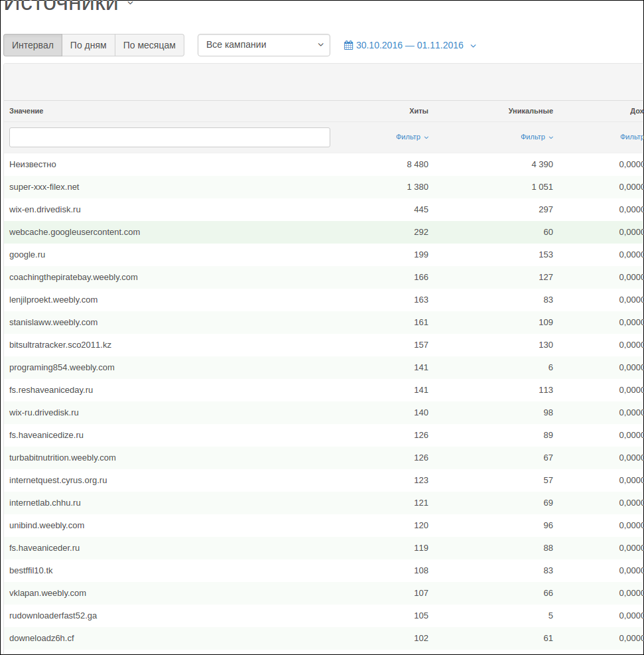644x655 pixels.
Task: Click the 1 051 unique value
Action: tap(542, 187)
